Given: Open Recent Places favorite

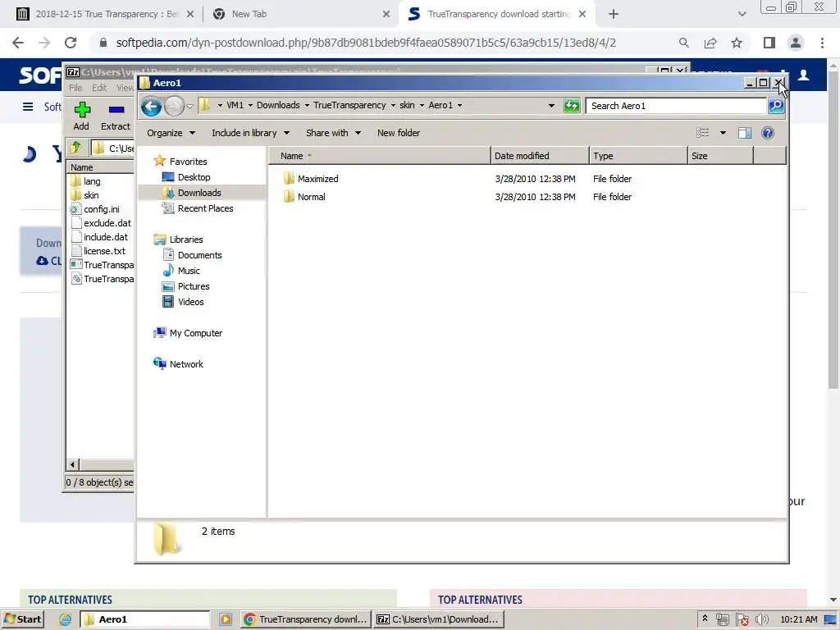Looking at the screenshot, I should (197, 208).
